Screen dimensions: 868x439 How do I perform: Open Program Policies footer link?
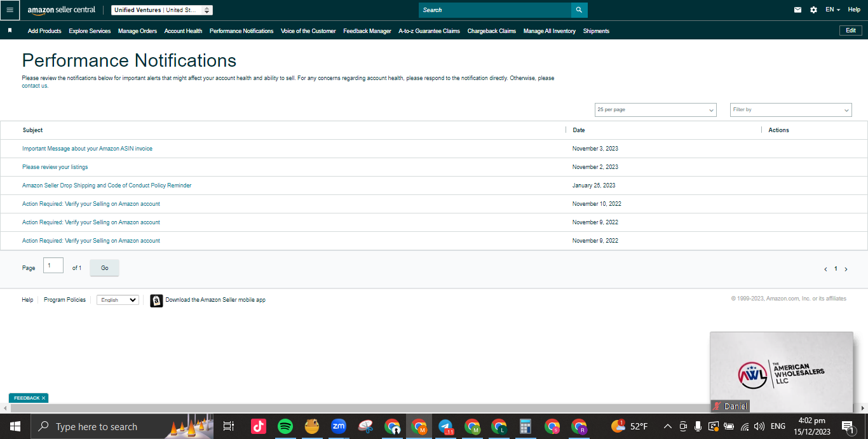click(65, 300)
